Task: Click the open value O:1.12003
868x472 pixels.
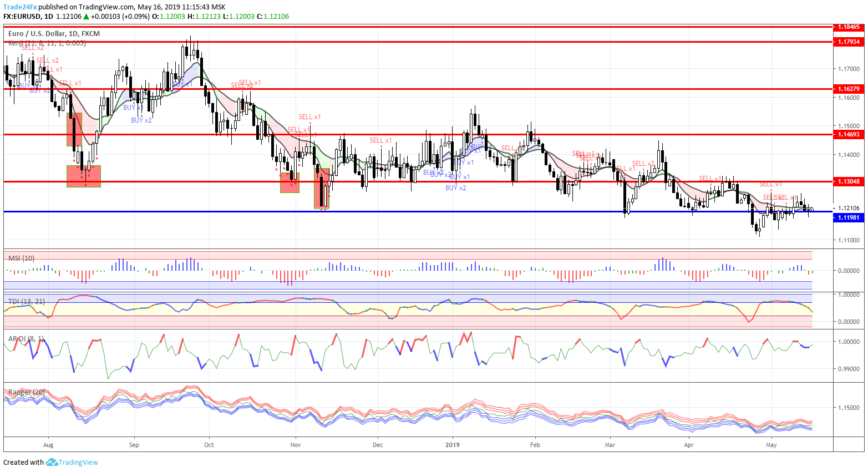Action: pyautogui.click(x=169, y=17)
